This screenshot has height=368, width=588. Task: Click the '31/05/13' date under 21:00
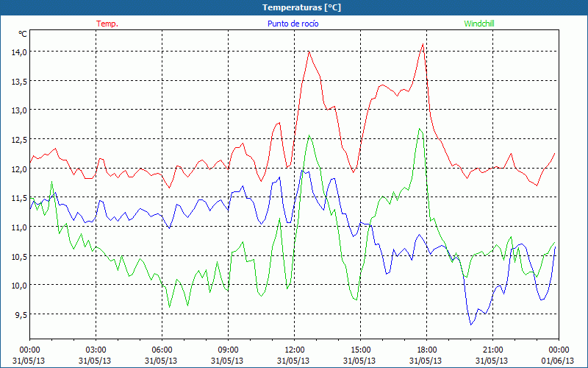(x=492, y=361)
